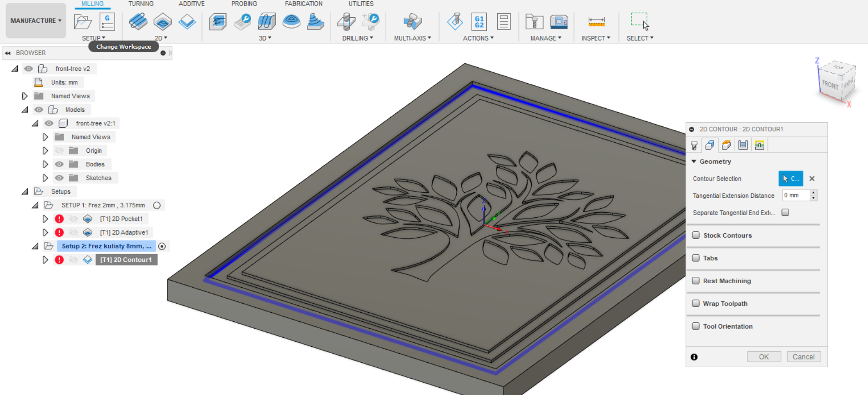Click the Tangential Extension Distance field
Viewport: 868px width, 395px height.
[x=796, y=195]
